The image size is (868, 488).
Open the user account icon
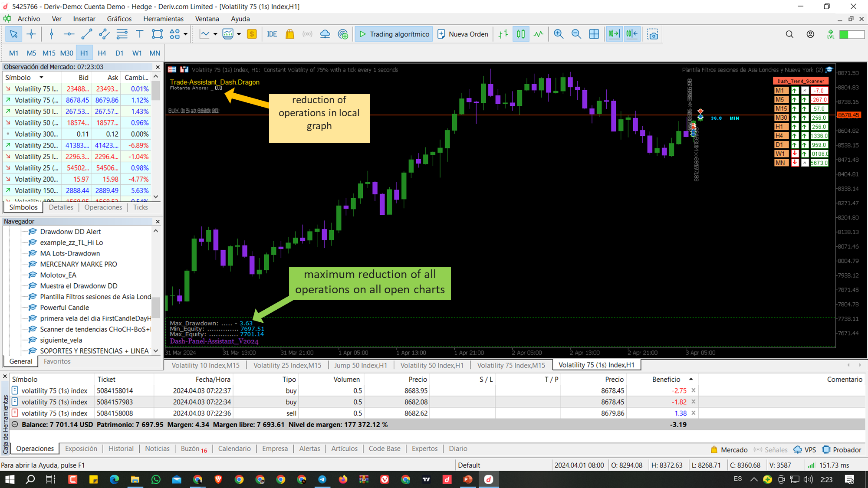tap(810, 34)
